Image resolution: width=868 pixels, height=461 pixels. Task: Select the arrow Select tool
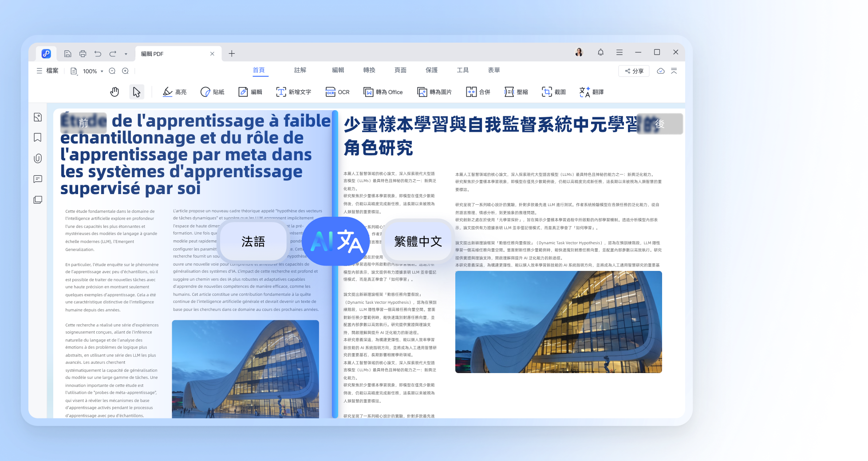pos(137,92)
